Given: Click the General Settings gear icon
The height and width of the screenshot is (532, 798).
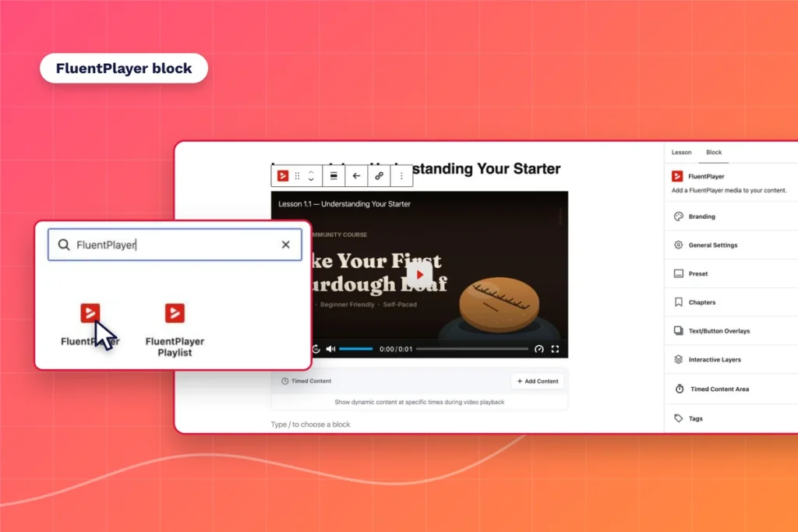Looking at the screenshot, I should click(679, 245).
